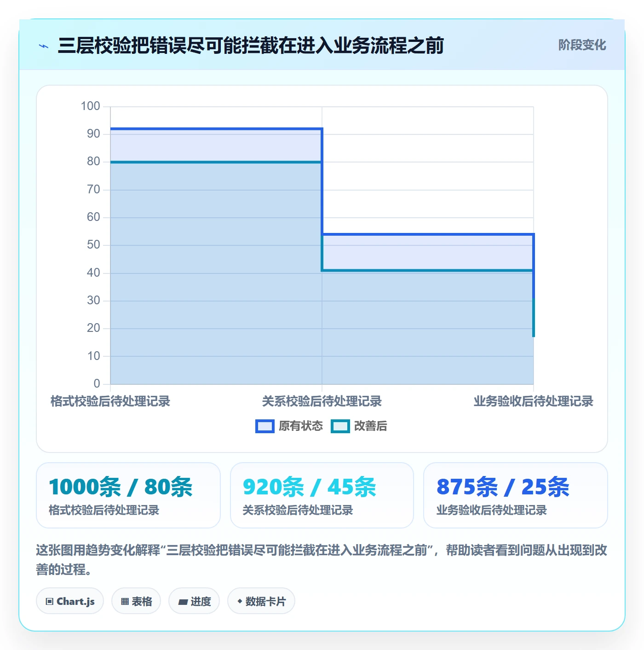
Task: Click the 875条 / 25条 data card value
Action: coord(503,487)
